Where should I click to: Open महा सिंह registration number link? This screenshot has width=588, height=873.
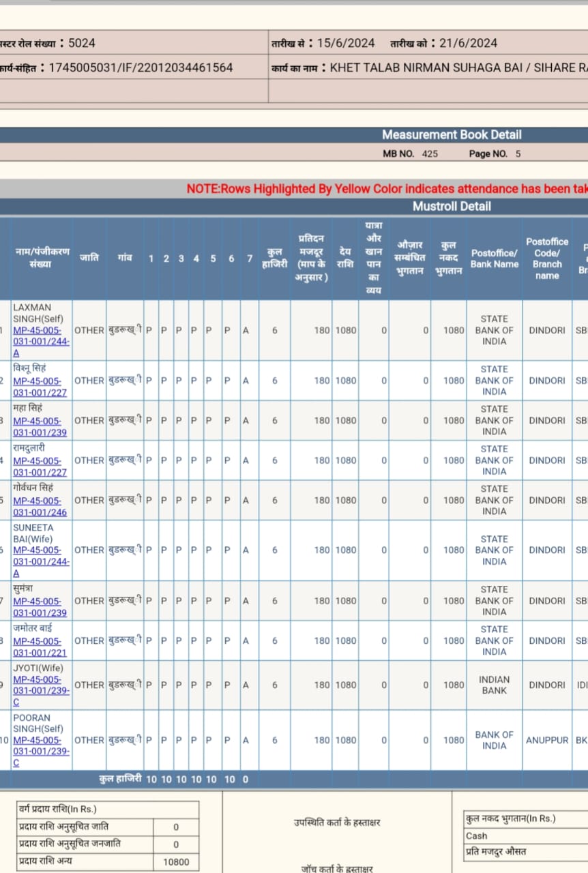40,426
